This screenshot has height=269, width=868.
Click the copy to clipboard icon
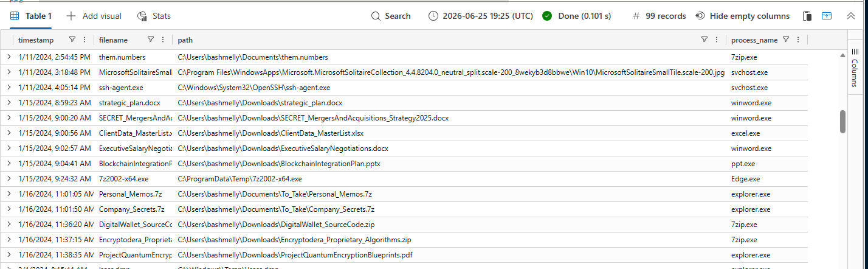(x=807, y=16)
